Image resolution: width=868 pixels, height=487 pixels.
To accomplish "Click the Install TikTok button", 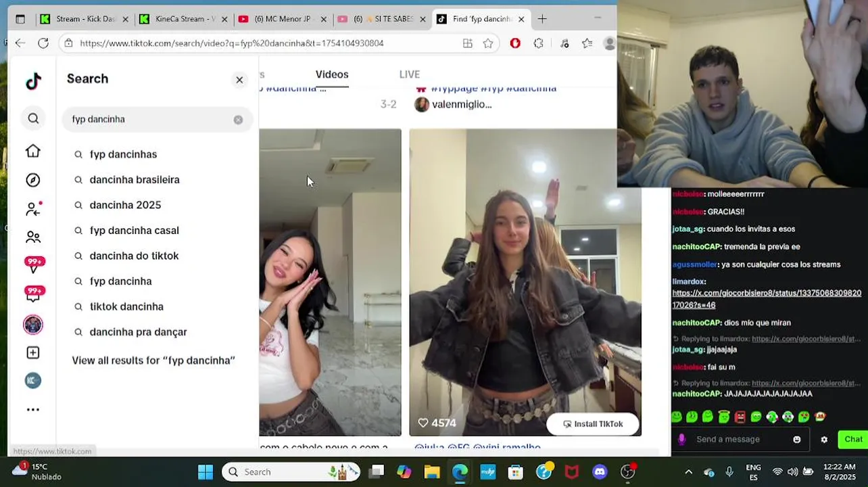I will click(594, 424).
